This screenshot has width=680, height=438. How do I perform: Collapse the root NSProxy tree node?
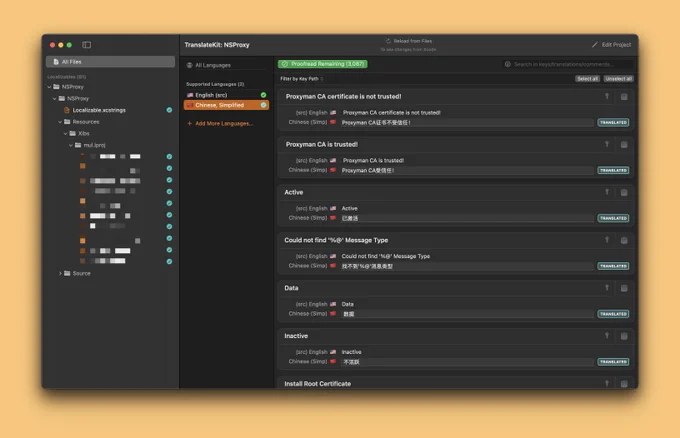49,87
